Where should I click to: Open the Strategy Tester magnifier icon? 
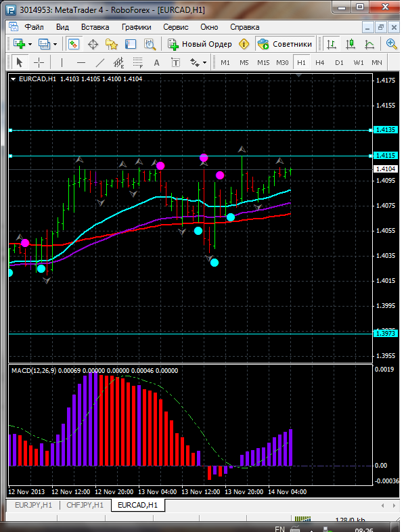point(150,44)
